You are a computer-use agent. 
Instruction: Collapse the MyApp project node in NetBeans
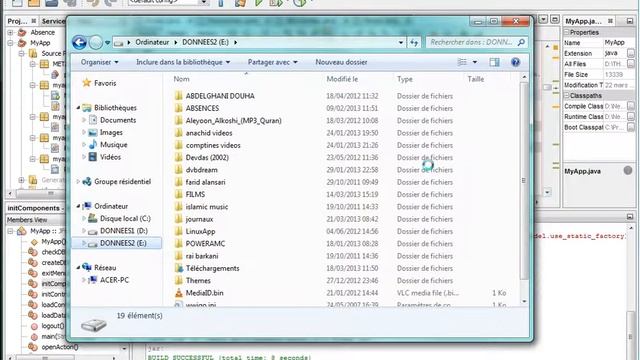coord(10,43)
